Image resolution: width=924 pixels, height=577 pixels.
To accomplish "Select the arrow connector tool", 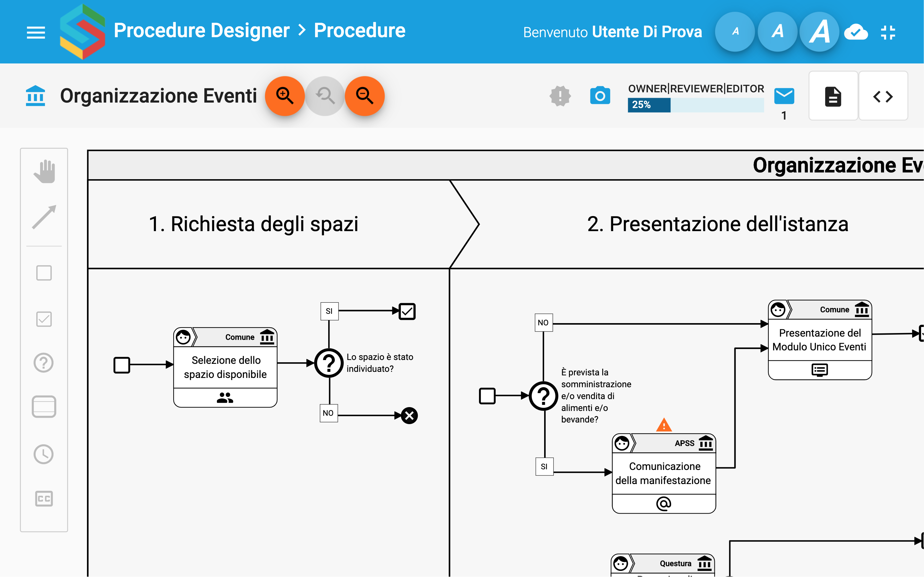I will (x=44, y=217).
